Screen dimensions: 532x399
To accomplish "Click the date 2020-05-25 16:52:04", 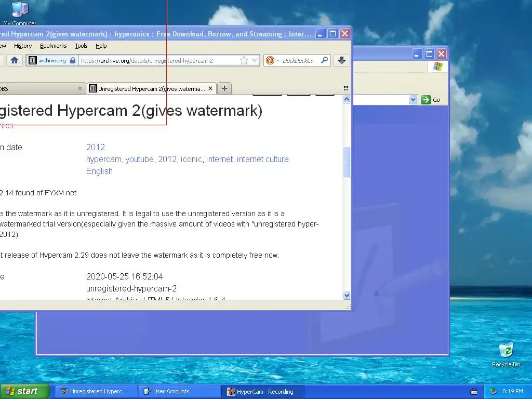I will pos(125,276).
